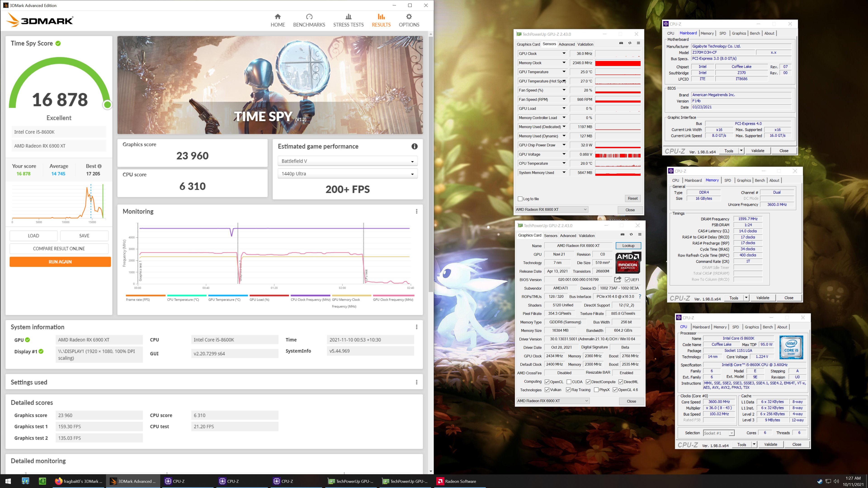
Task: Toggle the Ray Tracing checkbox in GPU-Z
Action: click(x=568, y=390)
